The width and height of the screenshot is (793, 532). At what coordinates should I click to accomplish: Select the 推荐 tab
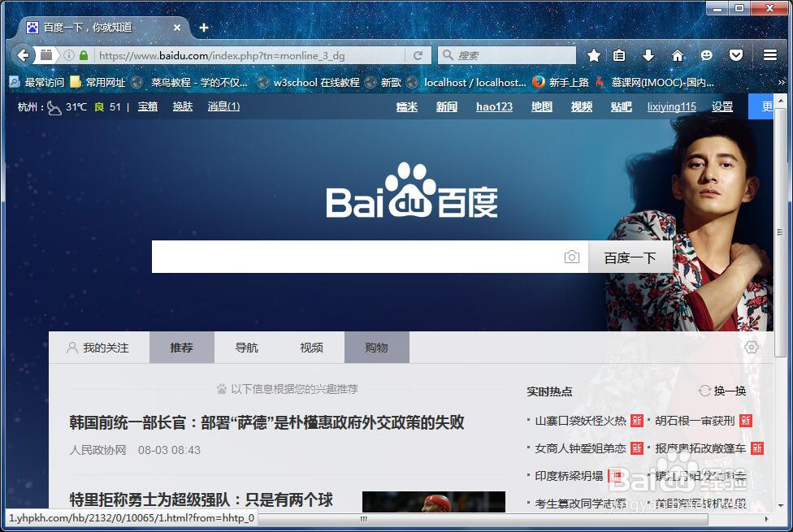pos(181,348)
